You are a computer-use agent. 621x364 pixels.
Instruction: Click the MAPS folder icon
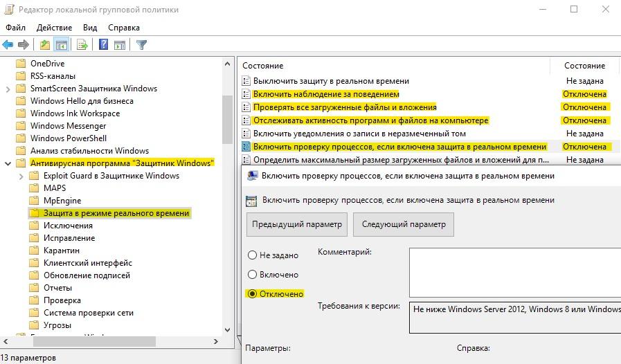pos(34,188)
